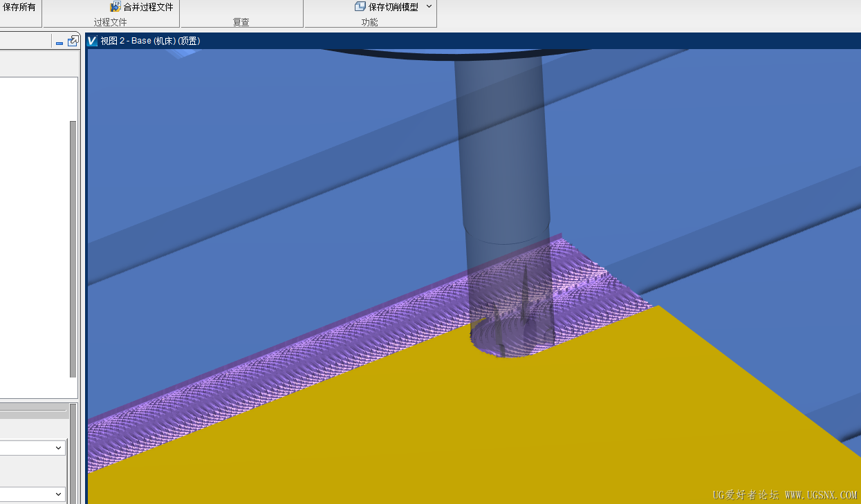Image resolution: width=861 pixels, height=504 pixels.
Task: Select the 视图 2 - Base (机床) (顶置) title
Action: tap(150, 41)
